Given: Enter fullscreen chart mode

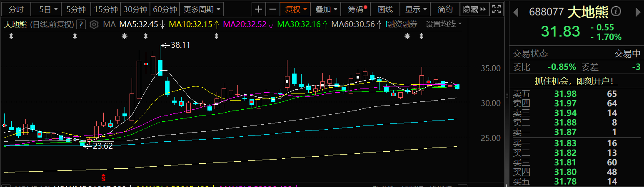Looking at the screenshot, I should tap(496, 9).
